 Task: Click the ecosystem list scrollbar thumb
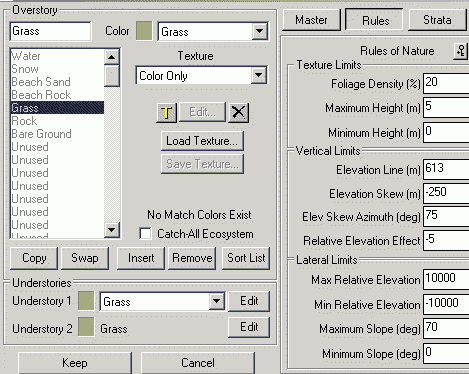coord(112,76)
